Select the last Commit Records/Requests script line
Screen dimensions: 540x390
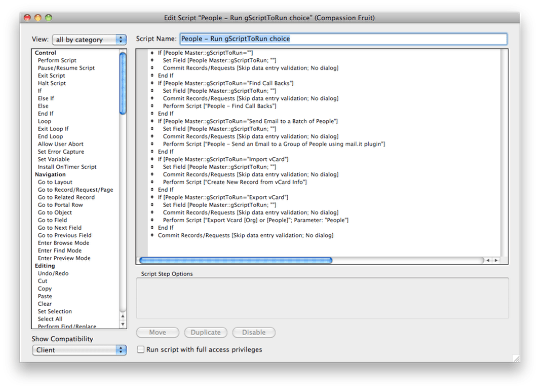246,235
